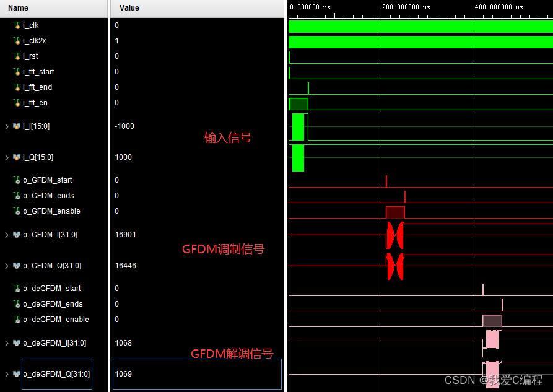553x392 pixels.
Task: Select the i_Q[15:0] signal name
Action: click(x=38, y=157)
